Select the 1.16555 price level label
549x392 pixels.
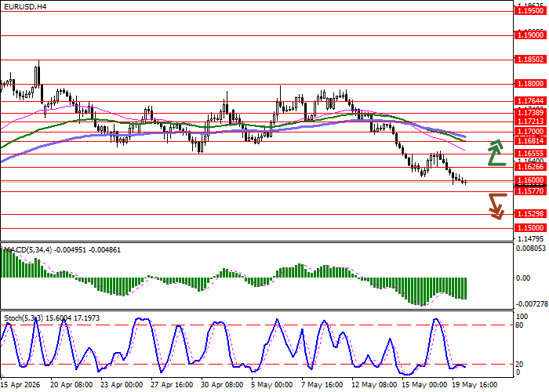click(x=530, y=154)
